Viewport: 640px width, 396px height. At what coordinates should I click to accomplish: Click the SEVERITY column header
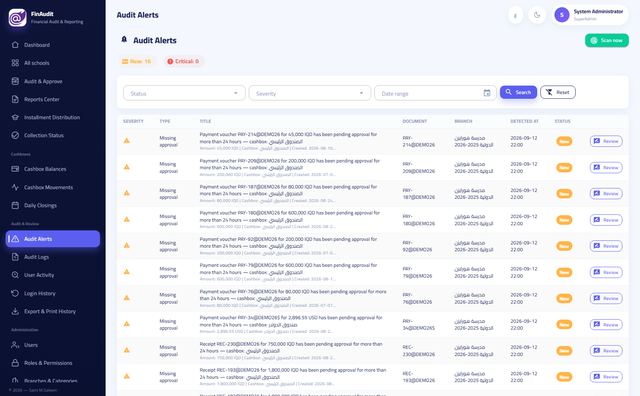click(133, 121)
